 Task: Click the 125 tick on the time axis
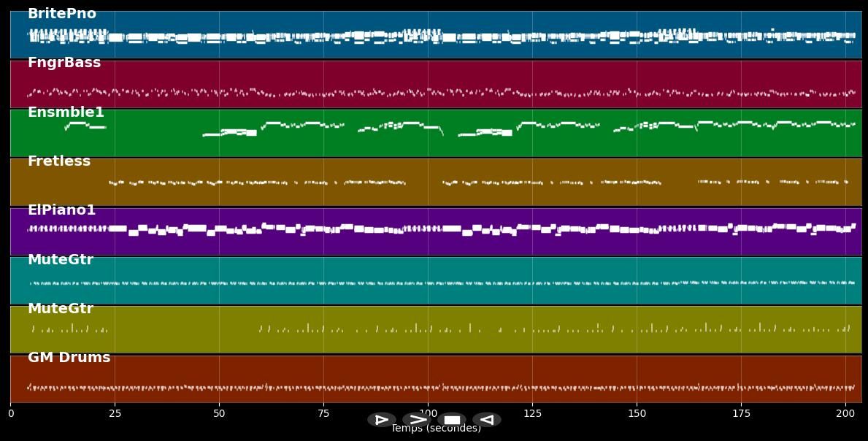(532, 413)
